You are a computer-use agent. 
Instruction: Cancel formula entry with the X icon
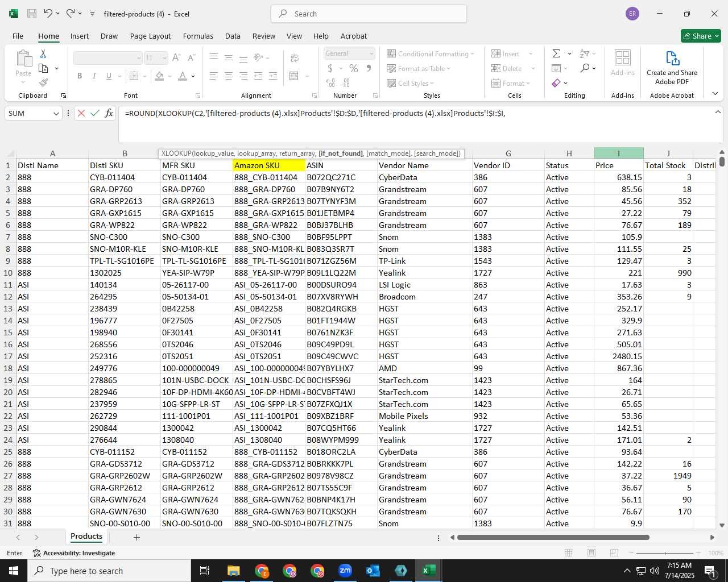coord(81,113)
